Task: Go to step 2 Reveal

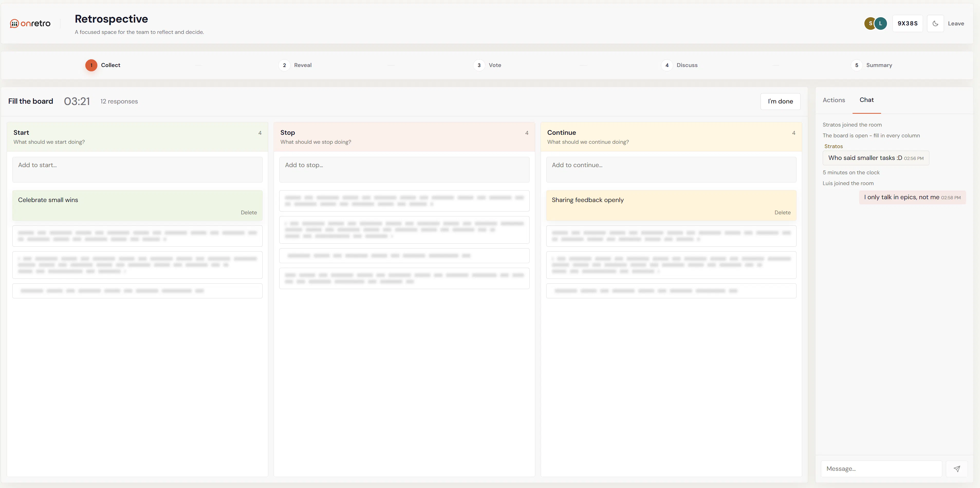Action: click(295, 65)
